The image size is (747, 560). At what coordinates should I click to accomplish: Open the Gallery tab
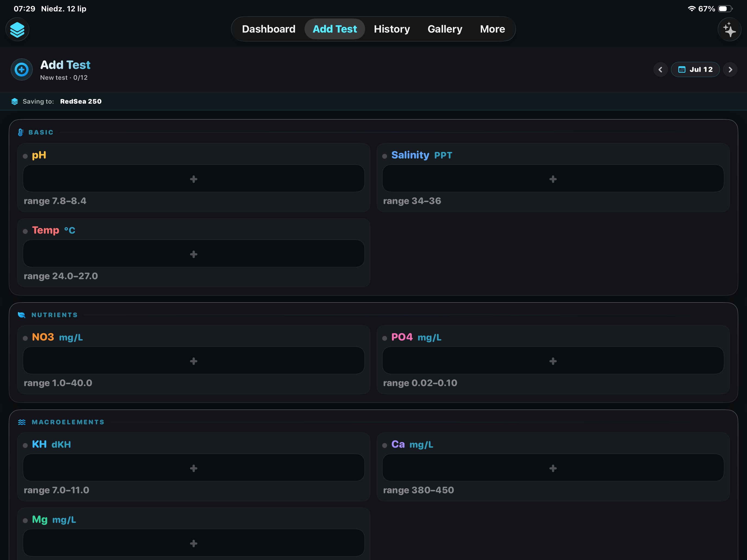coord(445,29)
